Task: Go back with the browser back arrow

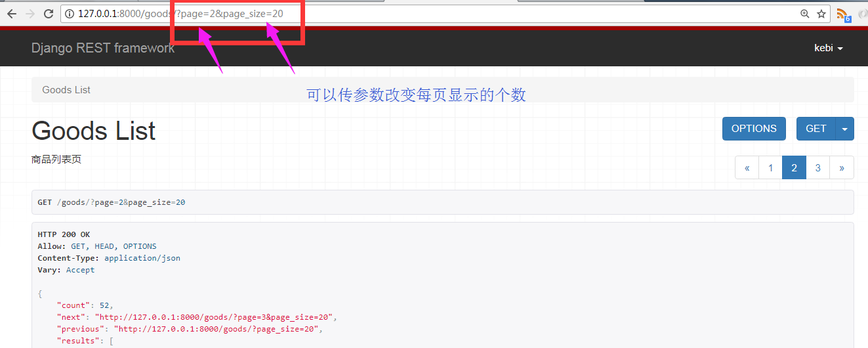Action: click(11, 13)
